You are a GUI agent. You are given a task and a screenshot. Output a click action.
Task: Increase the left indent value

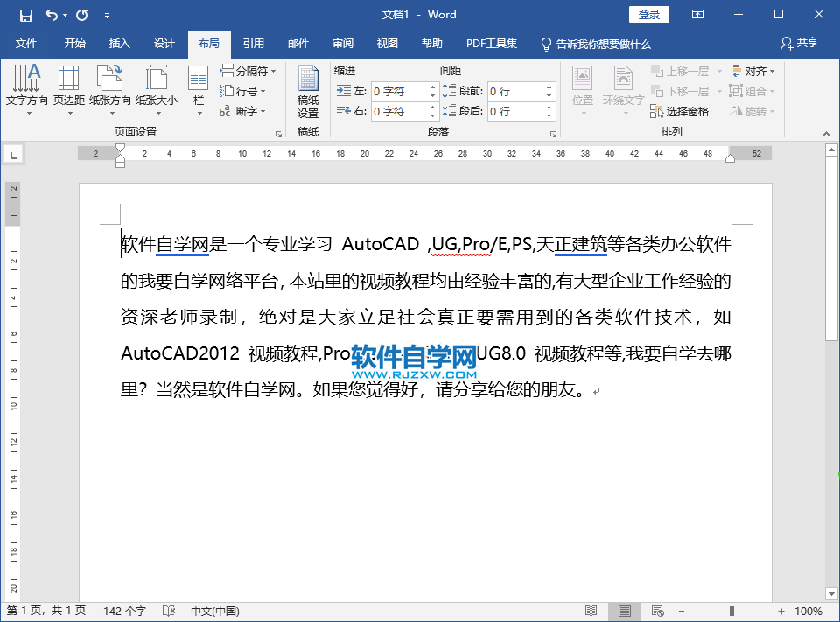click(x=433, y=87)
